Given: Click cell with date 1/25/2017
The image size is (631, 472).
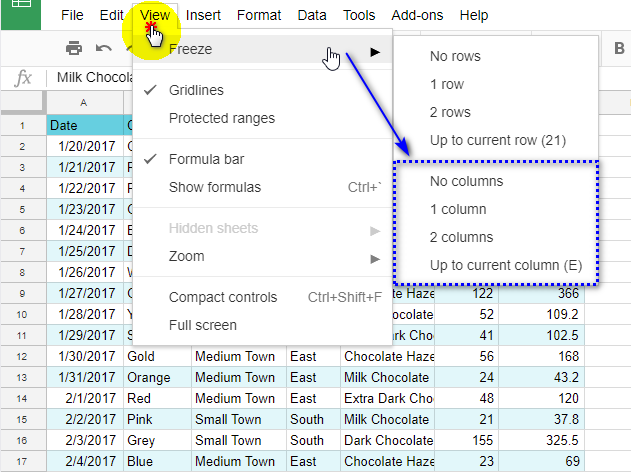Looking at the screenshot, I should coord(85,251).
